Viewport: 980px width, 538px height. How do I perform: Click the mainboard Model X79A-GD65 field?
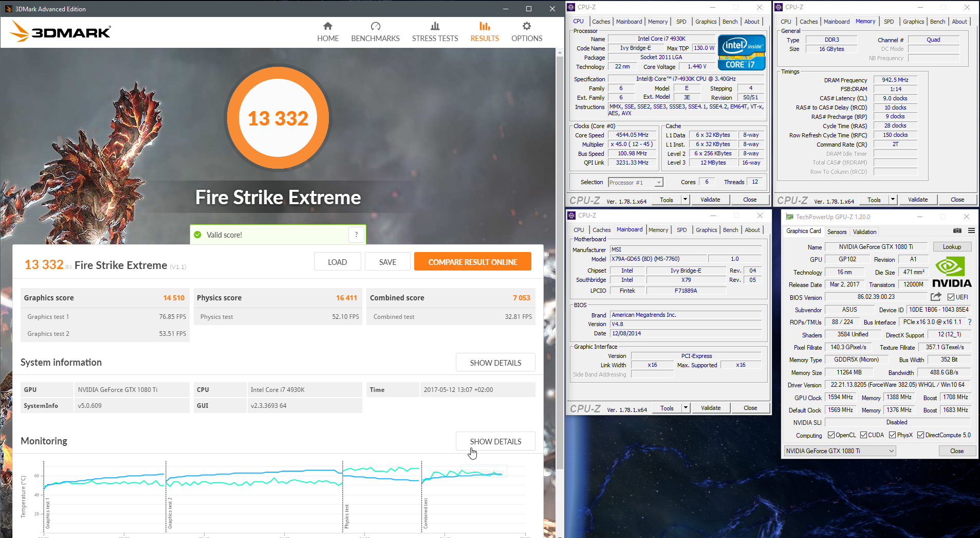[657, 259]
